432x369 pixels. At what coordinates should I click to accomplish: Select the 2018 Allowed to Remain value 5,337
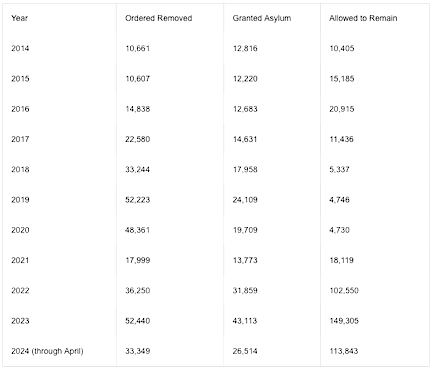[339, 169]
